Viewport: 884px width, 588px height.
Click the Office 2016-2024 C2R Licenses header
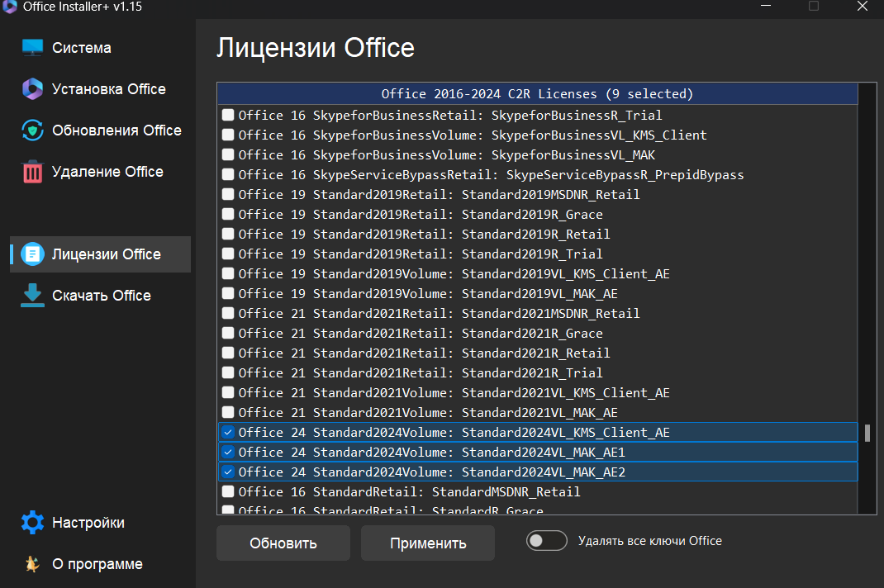pos(537,93)
